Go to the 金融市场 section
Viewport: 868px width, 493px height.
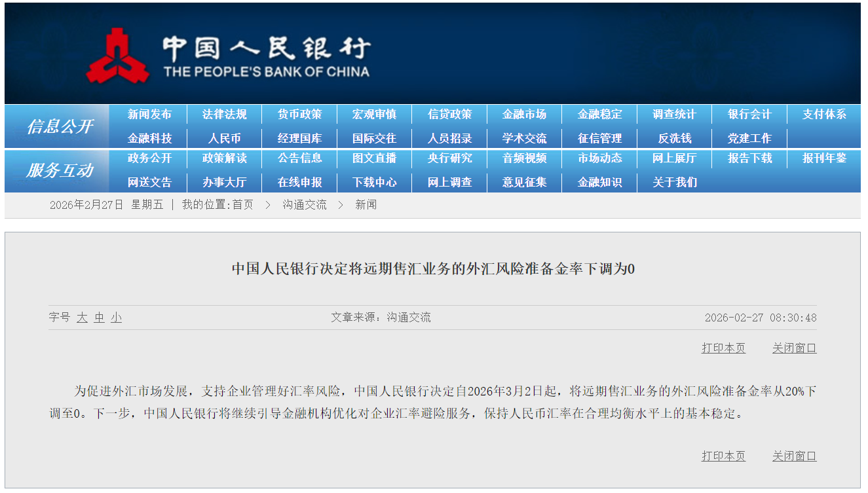pyautogui.click(x=524, y=115)
